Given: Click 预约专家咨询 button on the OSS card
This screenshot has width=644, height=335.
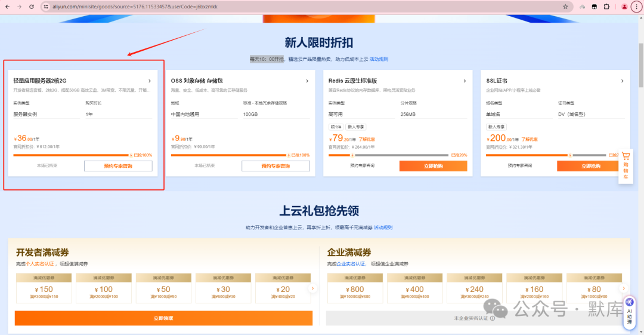Looking at the screenshot, I should (x=275, y=166).
